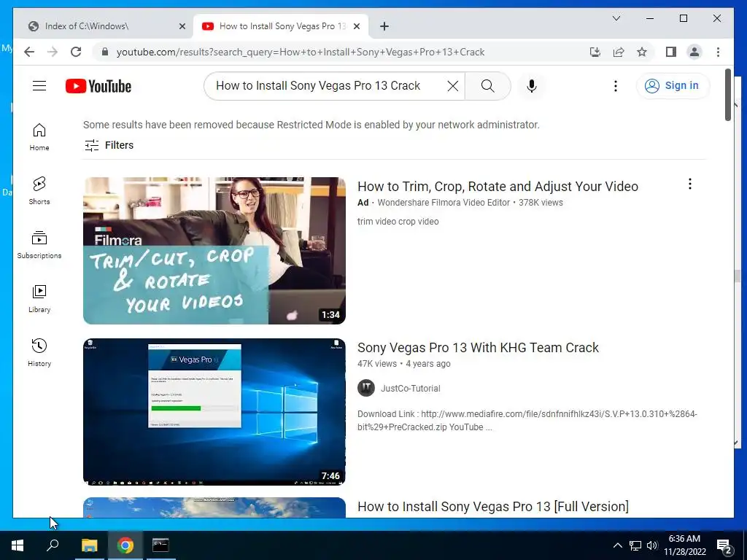Screen dimensions: 747x560
Task: Show hidden system tray icons
Action: [617, 545]
